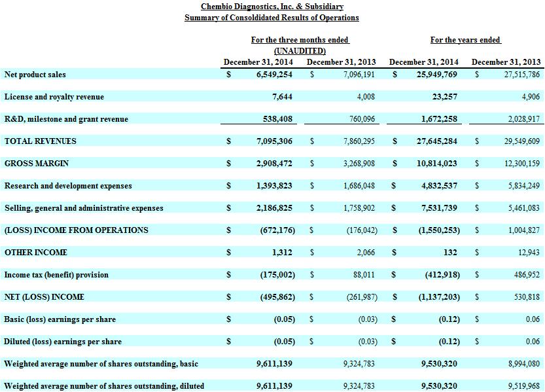
Task: Click the value 5,461,083
Action: click(524, 207)
